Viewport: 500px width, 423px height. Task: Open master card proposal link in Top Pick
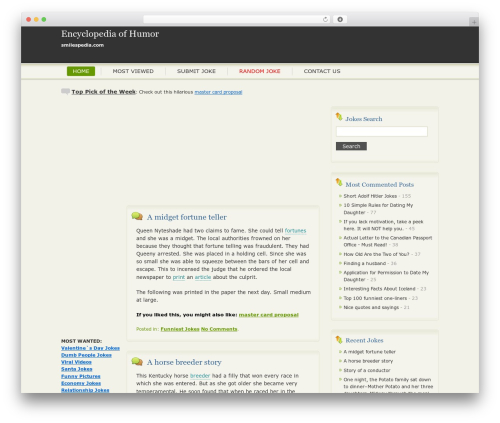[x=218, y=92]
